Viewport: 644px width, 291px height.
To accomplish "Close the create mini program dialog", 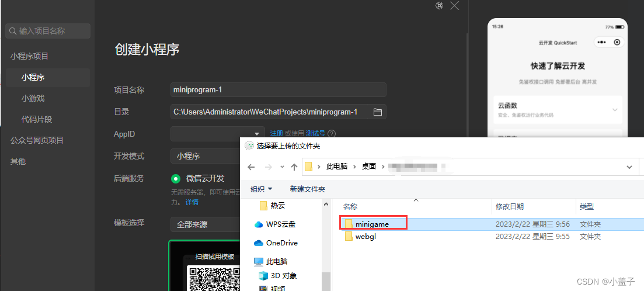I will pos(454,5).
